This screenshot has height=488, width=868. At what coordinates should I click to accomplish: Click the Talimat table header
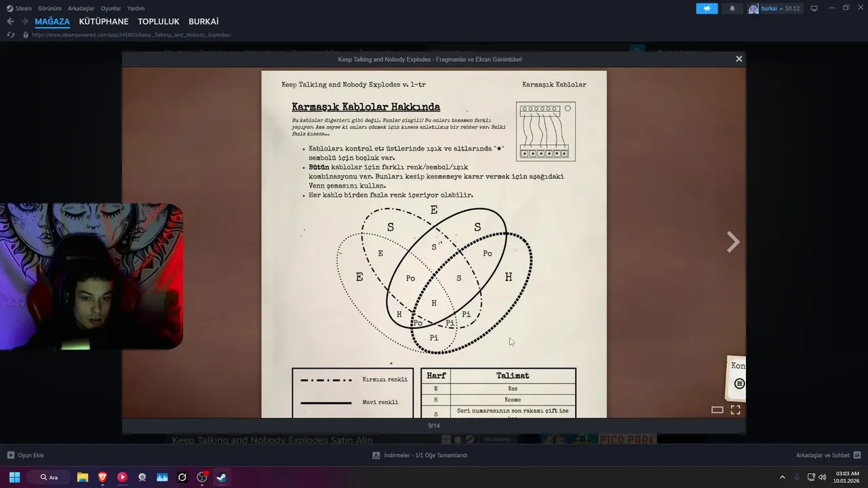pos(513,375)
